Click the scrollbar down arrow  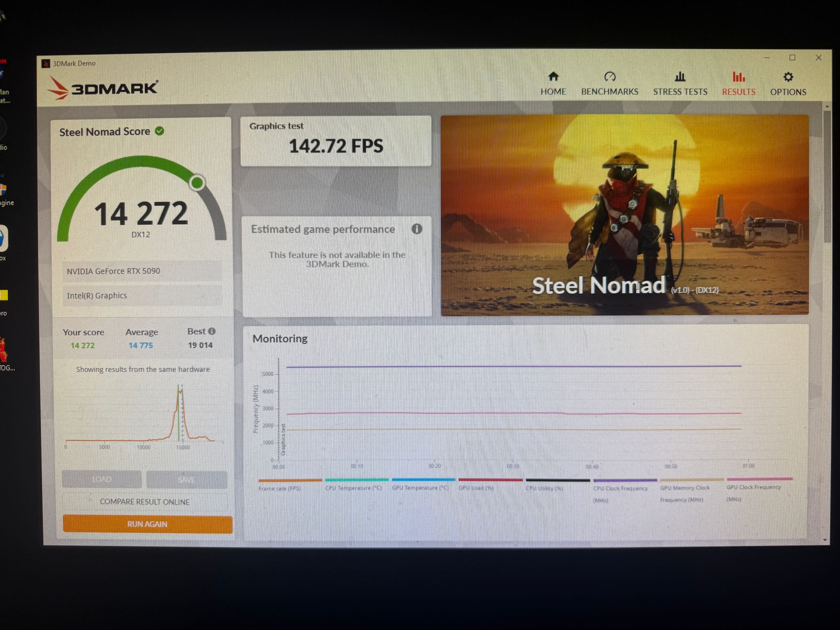825,540
